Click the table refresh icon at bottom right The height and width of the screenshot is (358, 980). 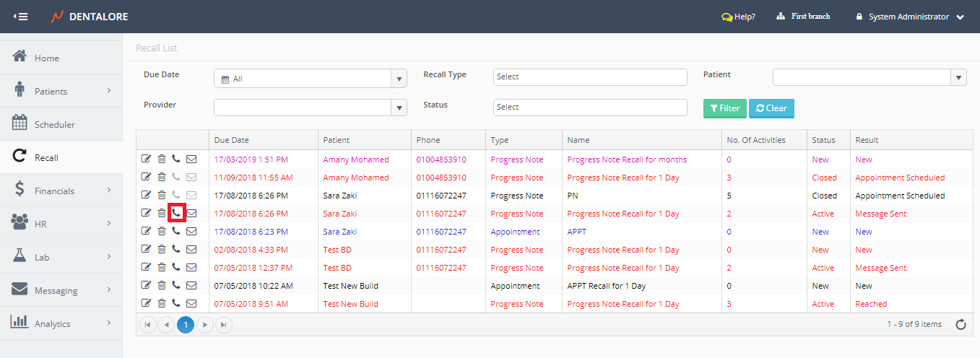pyautogui.click(x=961, y=325)
